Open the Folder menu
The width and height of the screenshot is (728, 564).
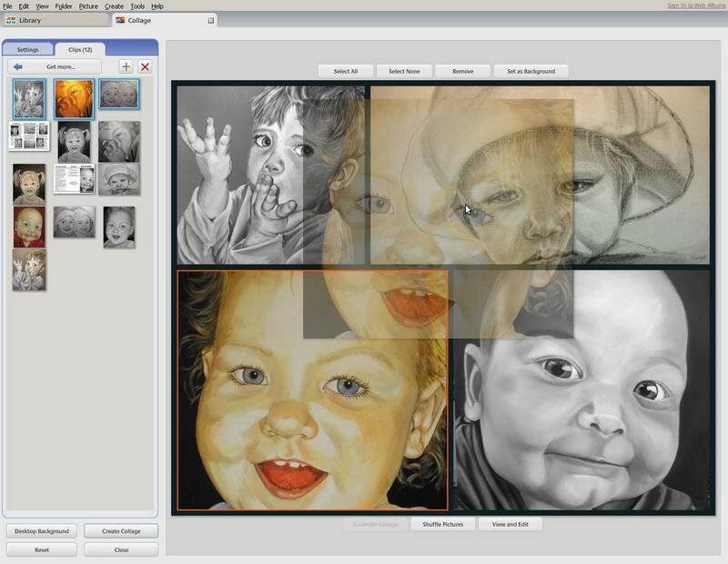coord(64,6)
